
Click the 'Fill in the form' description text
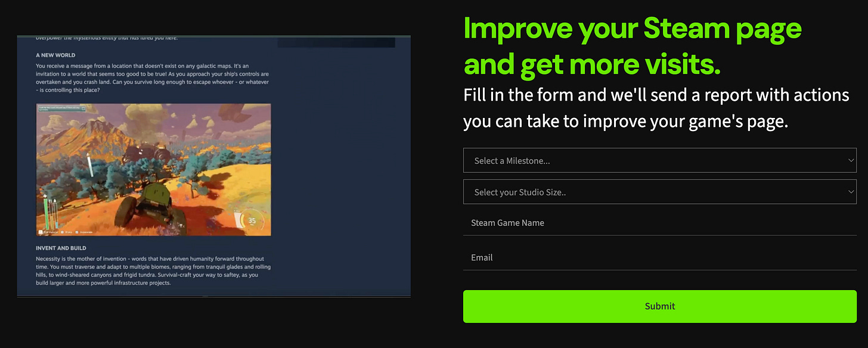point(656,108)
